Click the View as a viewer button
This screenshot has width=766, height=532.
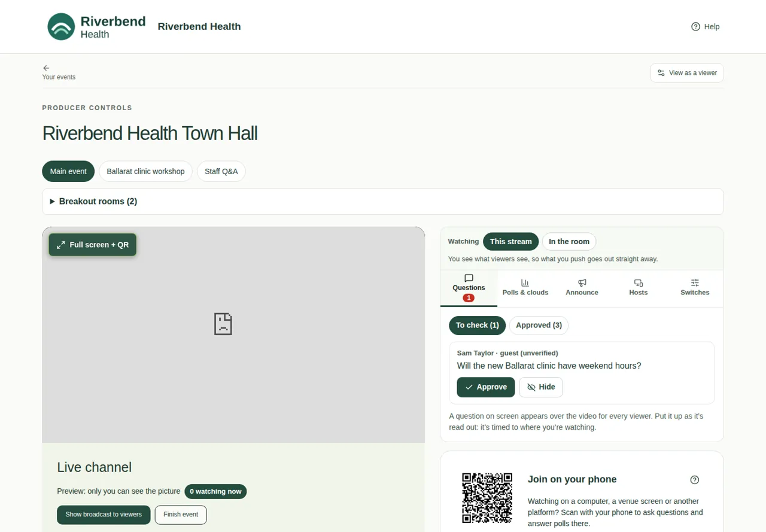point(687,73)
